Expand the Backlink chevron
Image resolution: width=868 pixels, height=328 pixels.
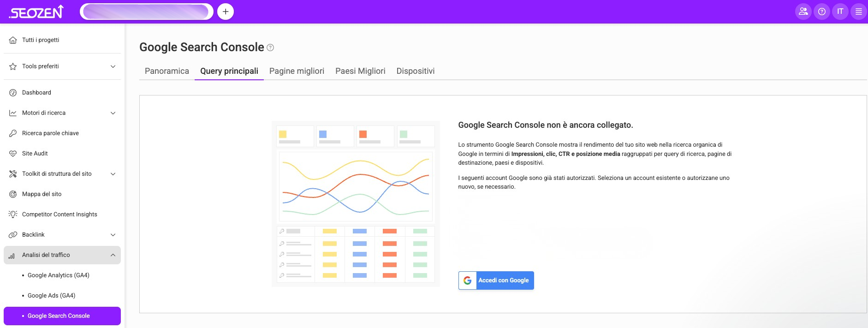point(113,235)
